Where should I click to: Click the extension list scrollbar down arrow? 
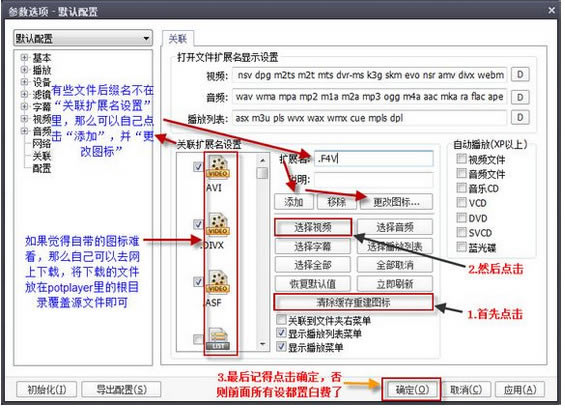tap(262, 345)
